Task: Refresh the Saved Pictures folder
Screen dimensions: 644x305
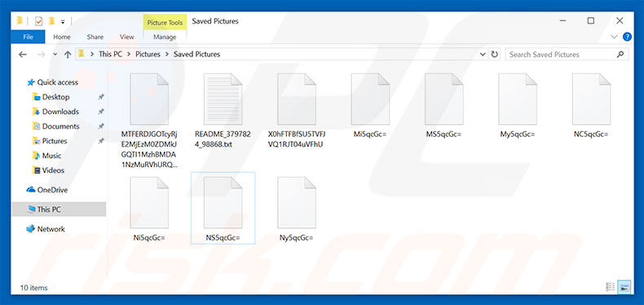Action: (x=495, y=55)
